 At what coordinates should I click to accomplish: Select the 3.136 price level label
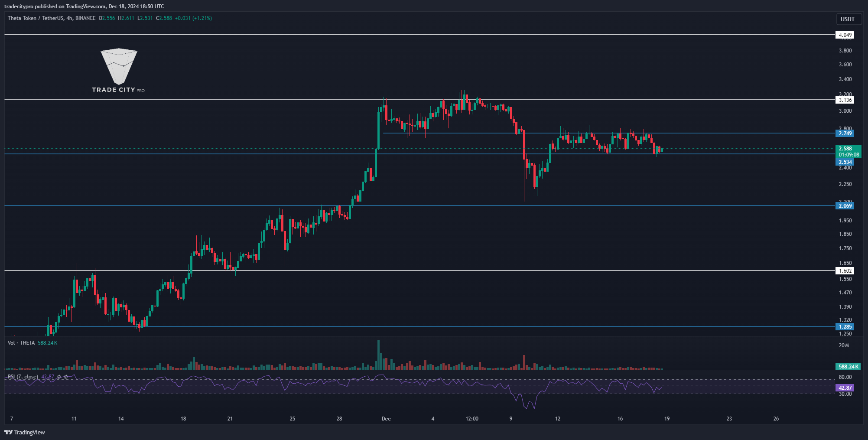(x=845, y=100)
